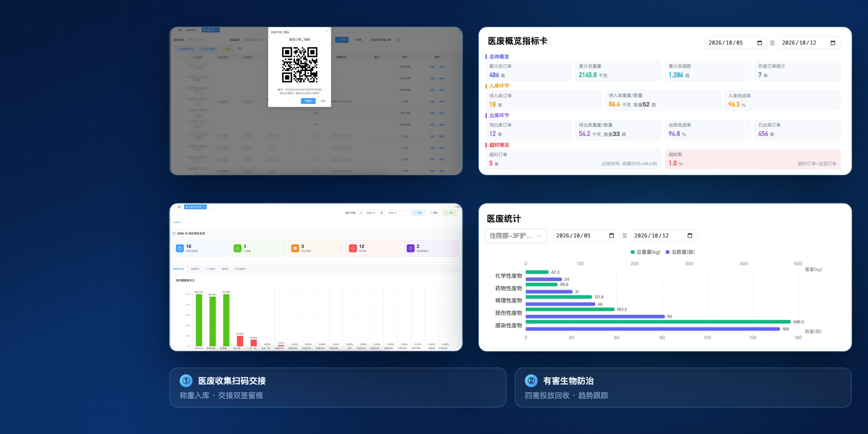Open the 医废类型 select dropdown
The width and height of the screenshot is (868, 434).
pos(255,40)
